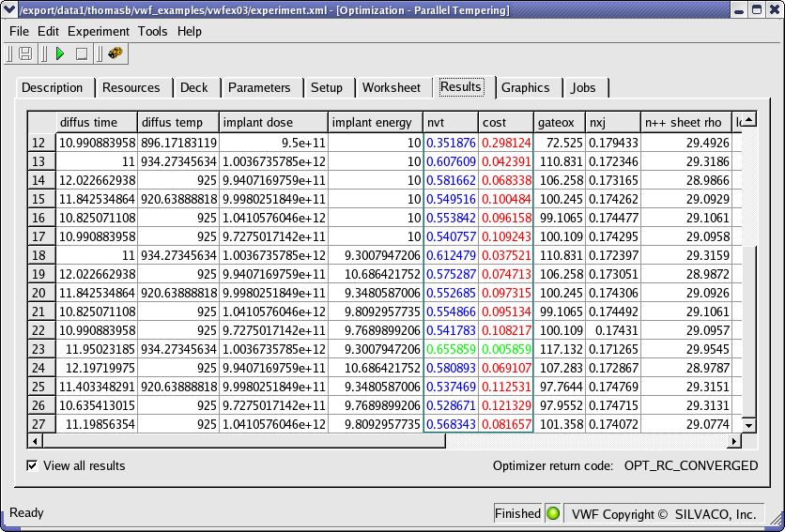The height and width of the screenshot is (532, 785).
Task: Select row header 18
Action: click(41, 255)
